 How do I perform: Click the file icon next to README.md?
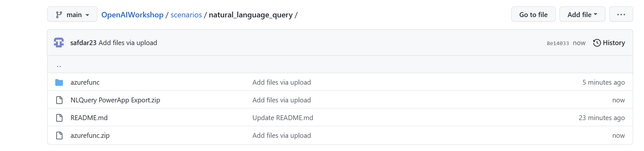point(59,118)
